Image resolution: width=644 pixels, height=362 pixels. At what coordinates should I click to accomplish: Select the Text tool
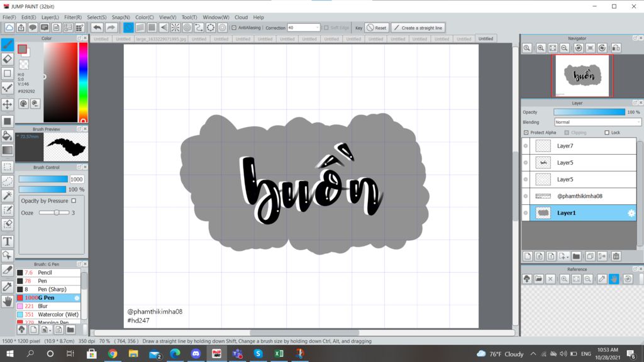[8, 241]
